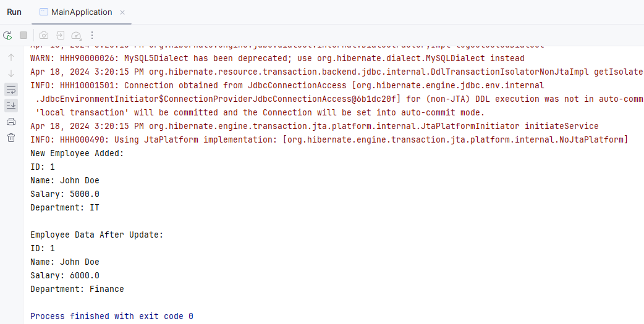Click the 'Department: Finance' output line

click(77, 289)
